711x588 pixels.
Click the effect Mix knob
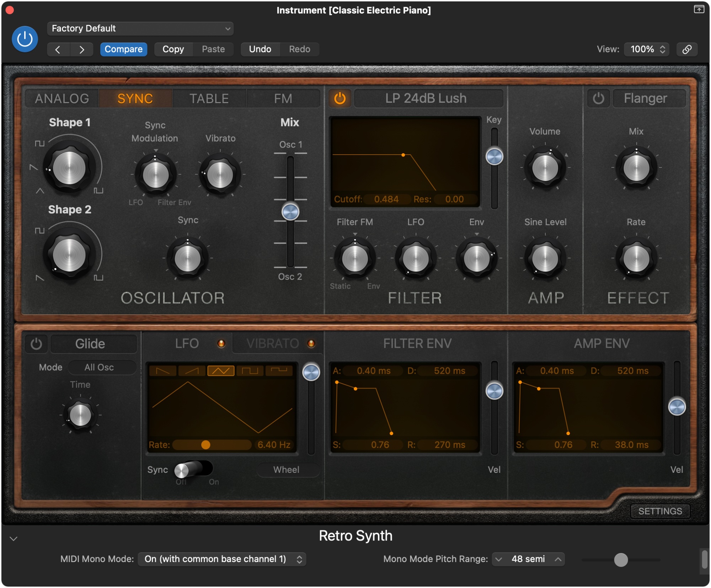tap(636, 168)
